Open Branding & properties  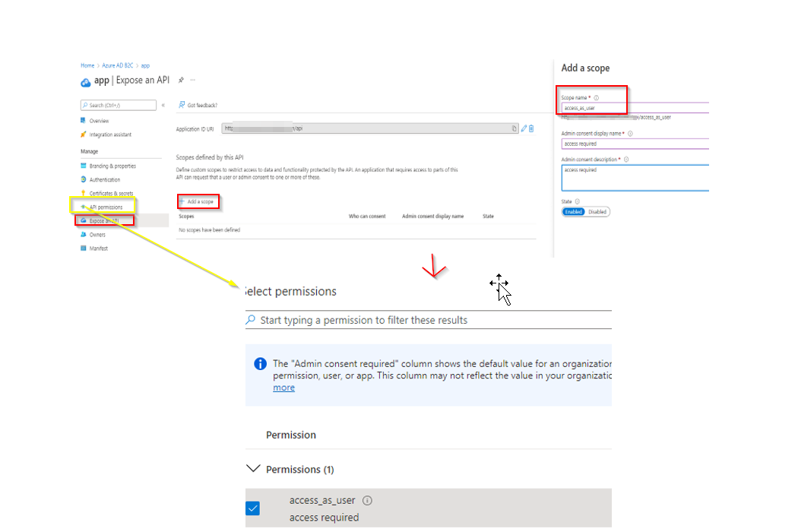point(112,166)
